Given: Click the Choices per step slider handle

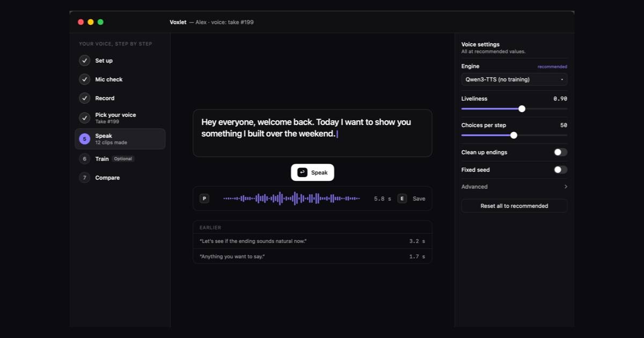Looking at the screenshot, I should pos(514,135).
